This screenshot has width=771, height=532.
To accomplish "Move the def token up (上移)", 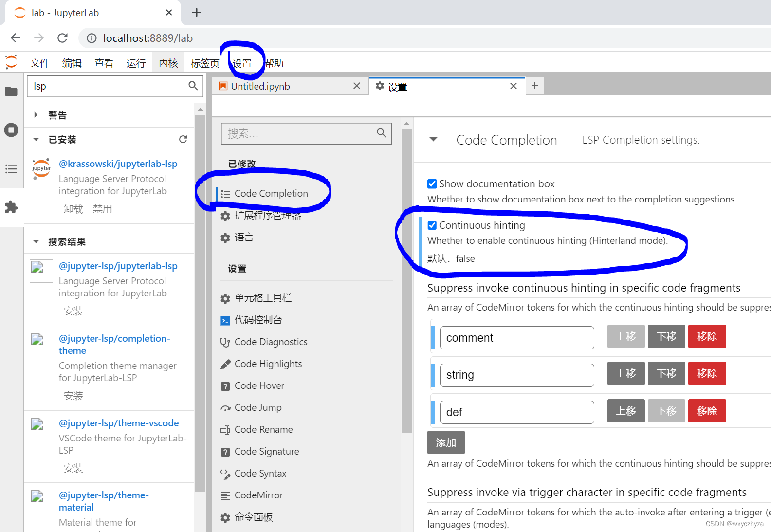I will coord(626,411).
